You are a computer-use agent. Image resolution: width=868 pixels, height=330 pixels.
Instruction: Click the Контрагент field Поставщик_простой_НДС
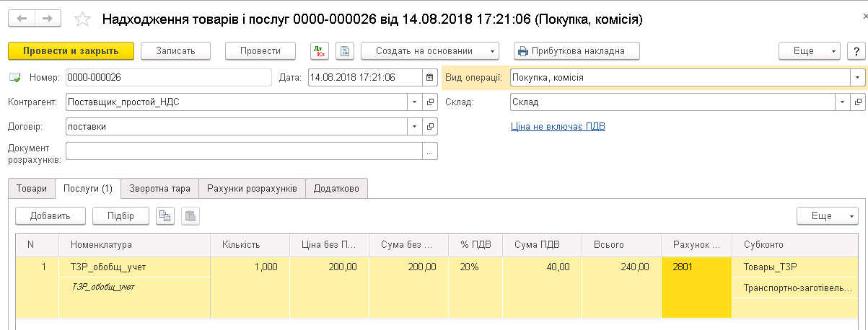(237, 102)
